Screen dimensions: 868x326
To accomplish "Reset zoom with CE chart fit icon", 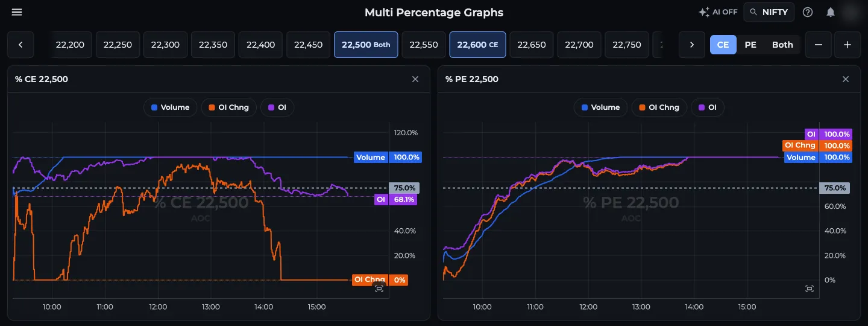I will [379, 289].
